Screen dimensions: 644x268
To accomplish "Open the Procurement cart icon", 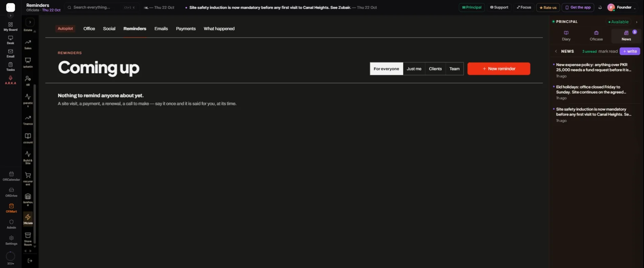I will point(28,179).
